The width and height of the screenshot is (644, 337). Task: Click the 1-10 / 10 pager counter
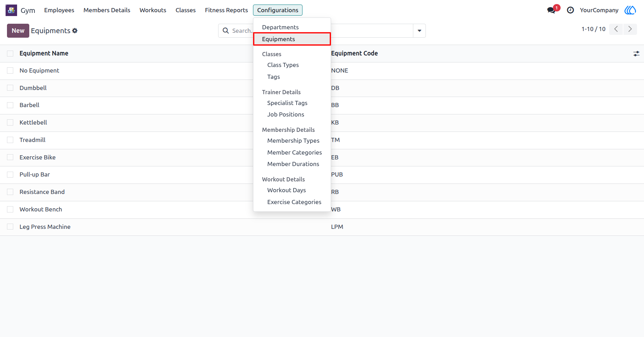(x=593, y=29)
